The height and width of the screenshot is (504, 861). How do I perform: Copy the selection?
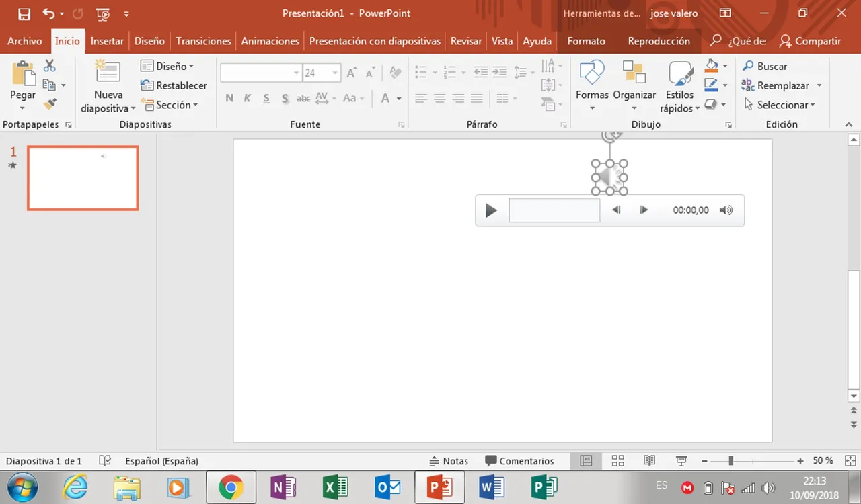49,85
